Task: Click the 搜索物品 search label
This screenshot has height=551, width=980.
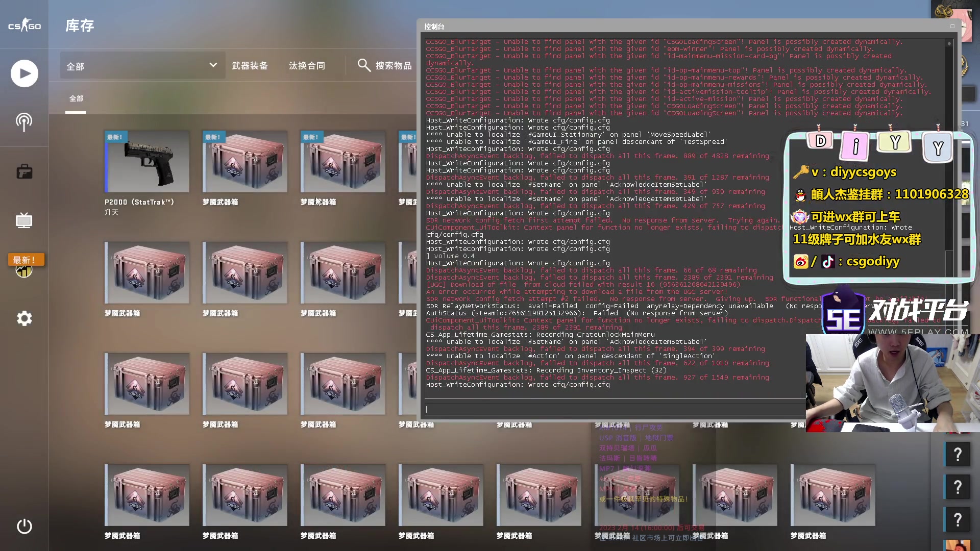Action: 394,66
